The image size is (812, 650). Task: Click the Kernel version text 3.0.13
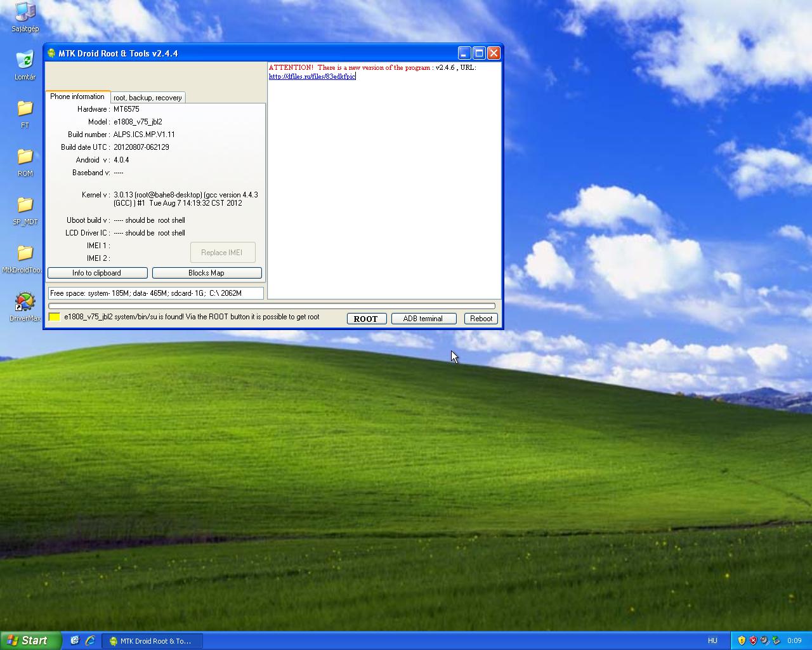tap(186, 199)
